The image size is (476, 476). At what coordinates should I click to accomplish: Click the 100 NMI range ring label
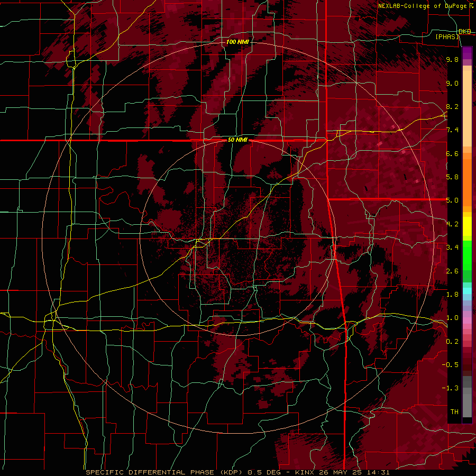pos(237,42)
